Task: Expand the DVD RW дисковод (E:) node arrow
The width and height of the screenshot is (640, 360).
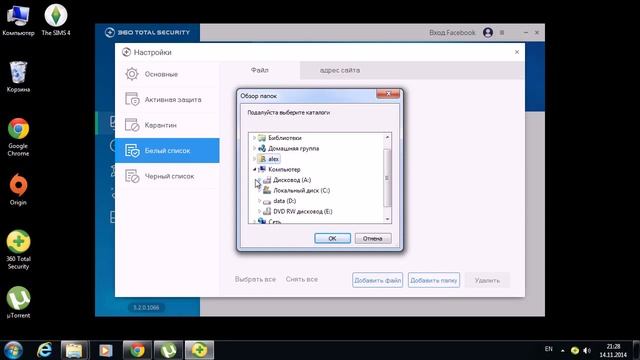Action: tap(260, 211)
